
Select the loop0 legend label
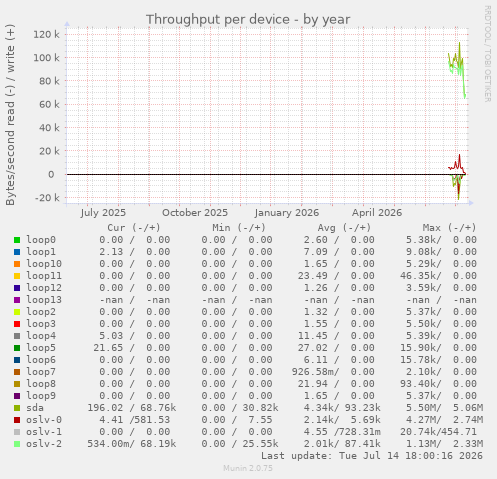pos(41,240)
